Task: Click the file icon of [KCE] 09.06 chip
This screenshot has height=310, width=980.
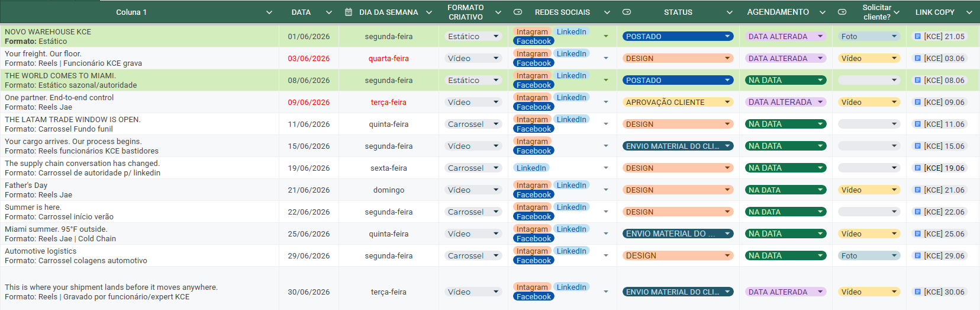Action: coord(918,102)
